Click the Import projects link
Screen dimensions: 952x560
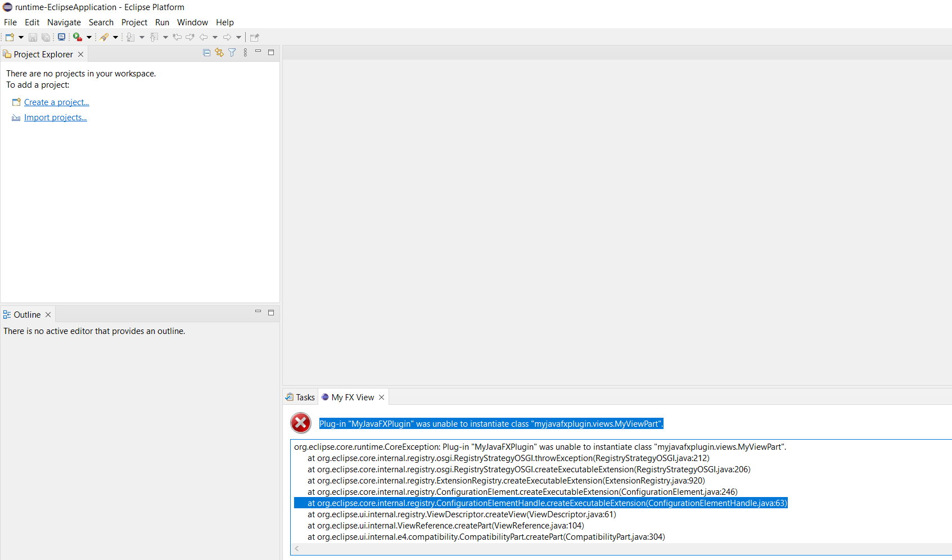point(55,118)
